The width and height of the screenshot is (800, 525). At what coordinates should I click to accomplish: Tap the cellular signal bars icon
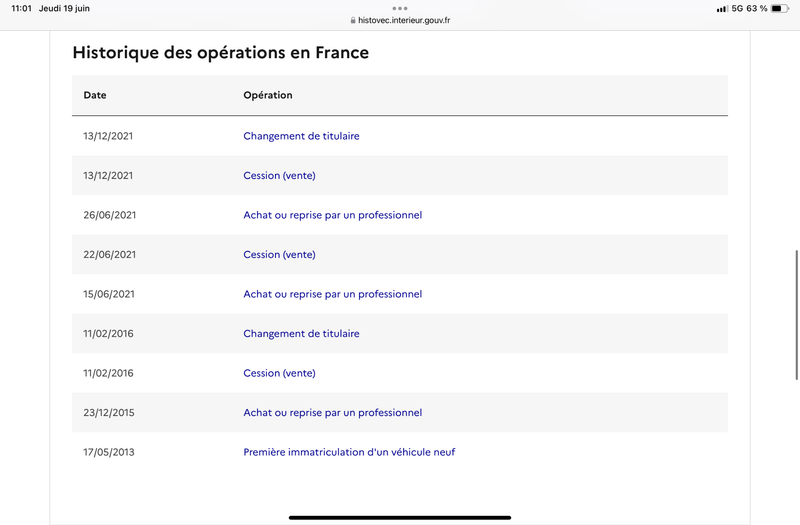722,9
